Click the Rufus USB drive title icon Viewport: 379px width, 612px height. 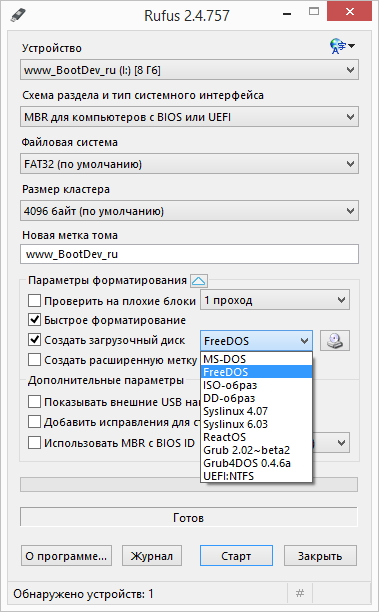click(18, 15)
